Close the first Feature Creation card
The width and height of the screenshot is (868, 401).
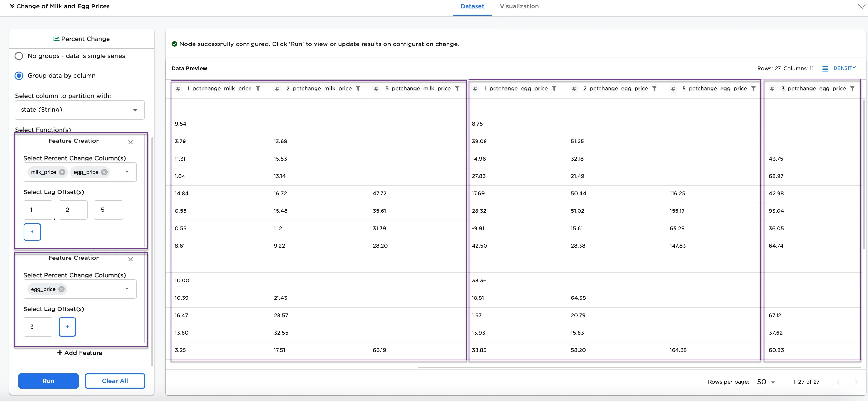(130, 142)
